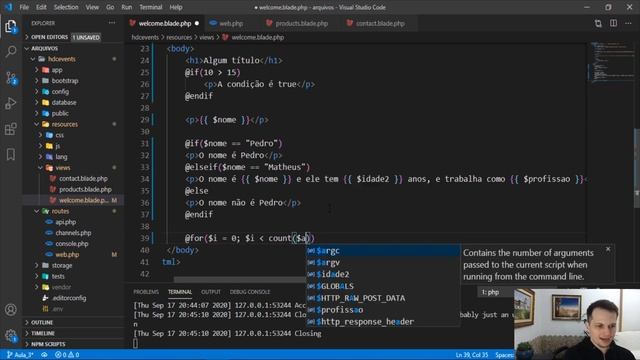Split the editor to the right

point(613,23)
